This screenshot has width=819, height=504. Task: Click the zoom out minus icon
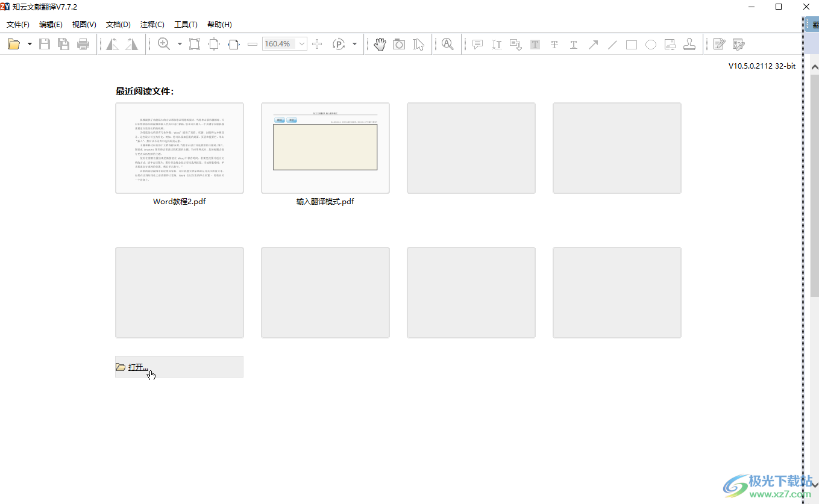click(x=253, y=44)
